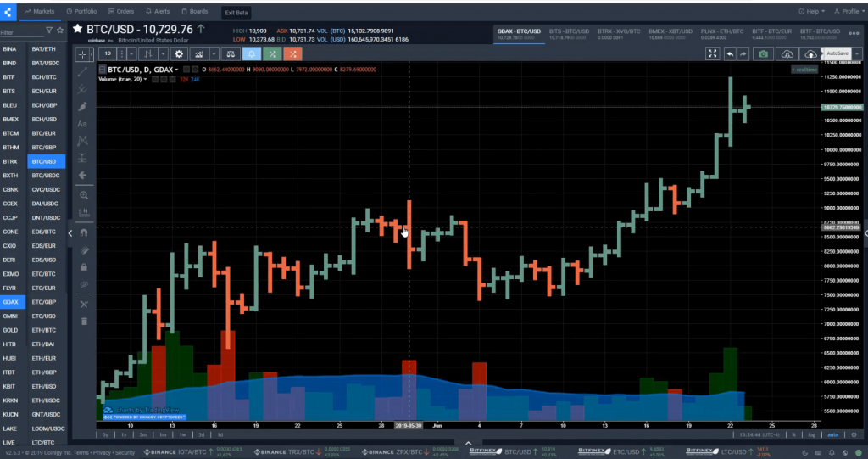
Task: Click the green shuffle trade button
Action: point(272,53)
